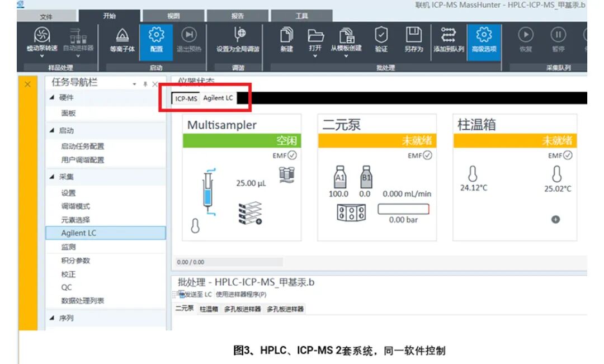Open 面板 in the navigation tree
The width and height of the screenshot is (604, 364).
click(x=69, y=114)
